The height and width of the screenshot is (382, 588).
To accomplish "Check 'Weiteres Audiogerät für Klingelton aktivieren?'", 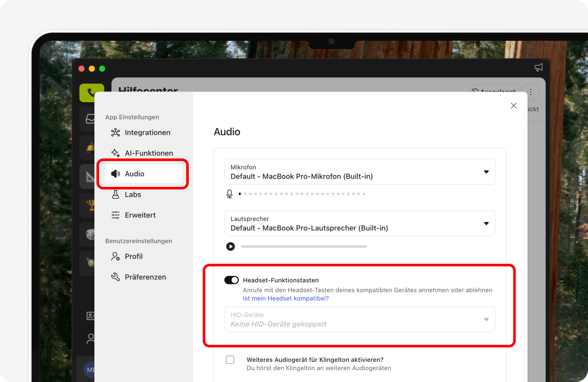I will click(230, 360).
